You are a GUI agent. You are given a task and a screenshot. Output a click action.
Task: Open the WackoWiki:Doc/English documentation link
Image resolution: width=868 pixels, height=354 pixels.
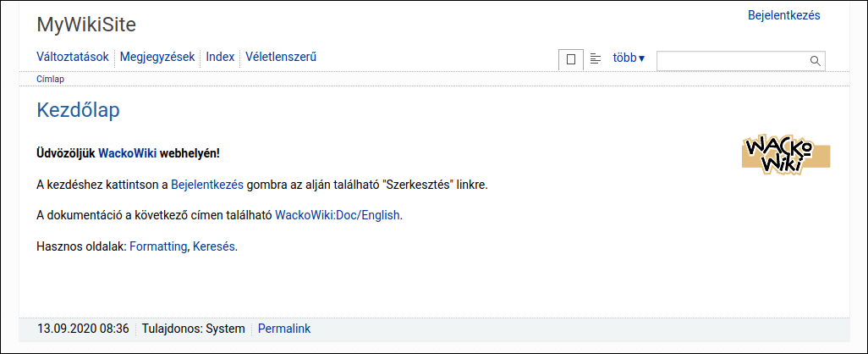coord(338,215)
